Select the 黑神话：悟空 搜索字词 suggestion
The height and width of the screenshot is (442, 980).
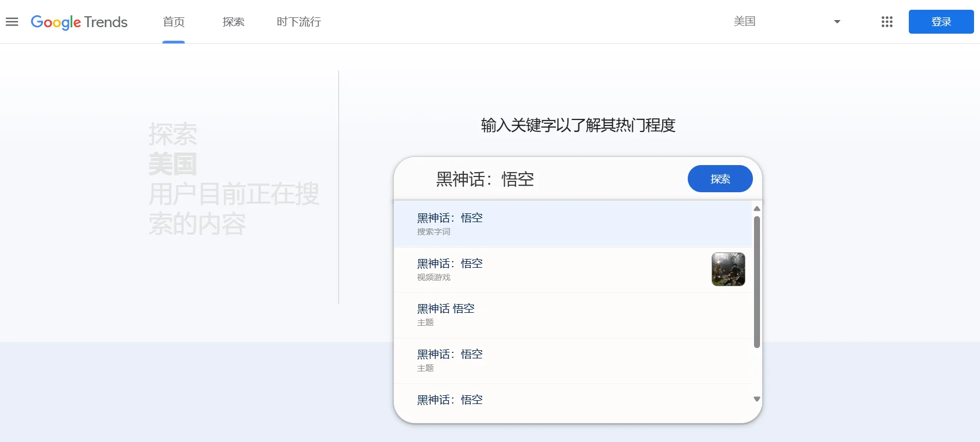coord(573,224)
